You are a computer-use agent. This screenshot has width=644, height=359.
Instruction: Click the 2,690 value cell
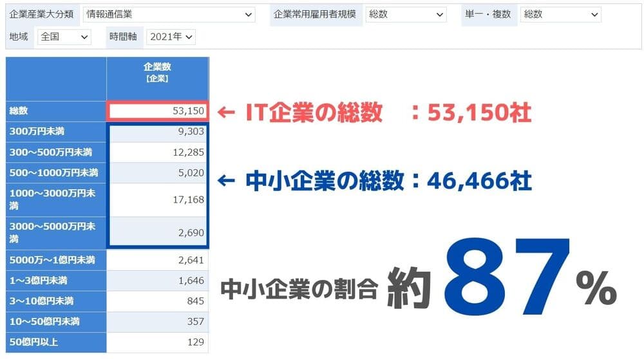pos(157,233)
